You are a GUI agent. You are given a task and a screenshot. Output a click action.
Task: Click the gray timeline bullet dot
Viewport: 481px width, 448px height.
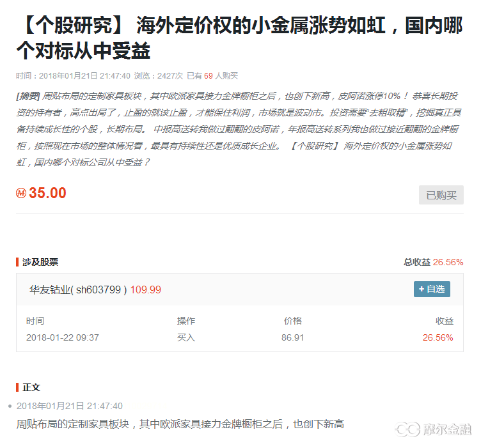(10, 406)
